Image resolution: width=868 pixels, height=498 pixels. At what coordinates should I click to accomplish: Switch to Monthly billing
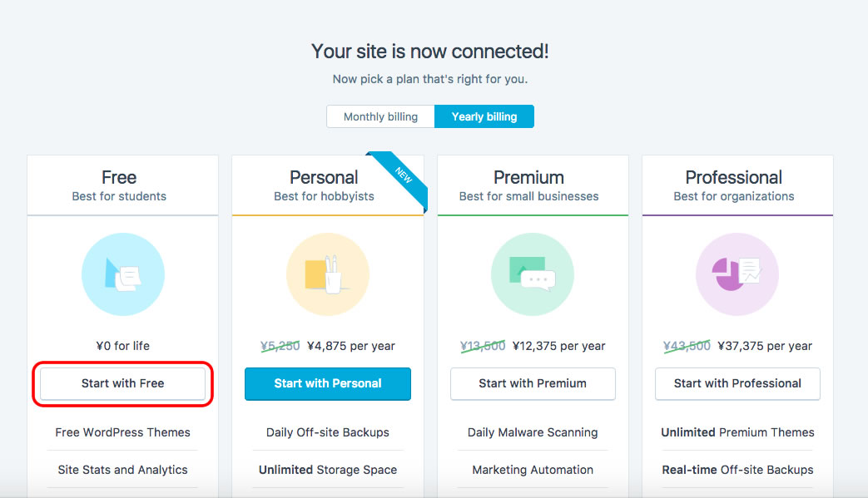pyautogui.click(x=380, y=116)
